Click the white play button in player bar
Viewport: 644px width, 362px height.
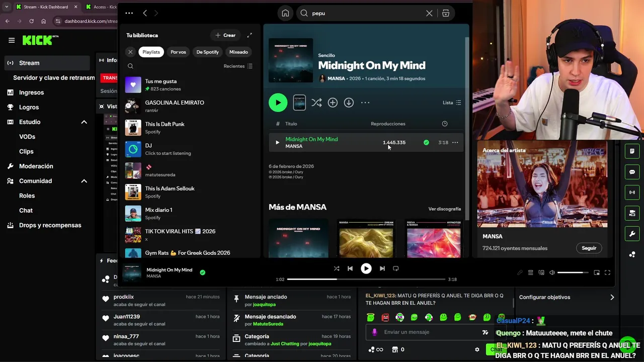click(366, 268)
